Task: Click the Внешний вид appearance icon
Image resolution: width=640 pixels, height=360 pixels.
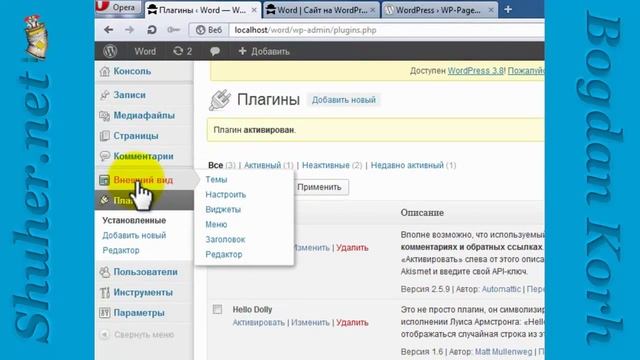Action: point(104,180)
